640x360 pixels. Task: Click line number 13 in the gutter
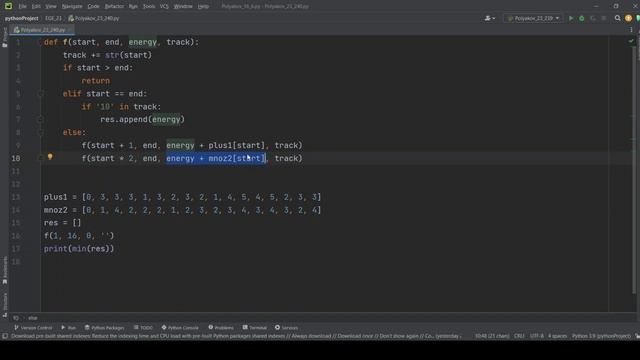pyautogui.click(x=16, y=197)
